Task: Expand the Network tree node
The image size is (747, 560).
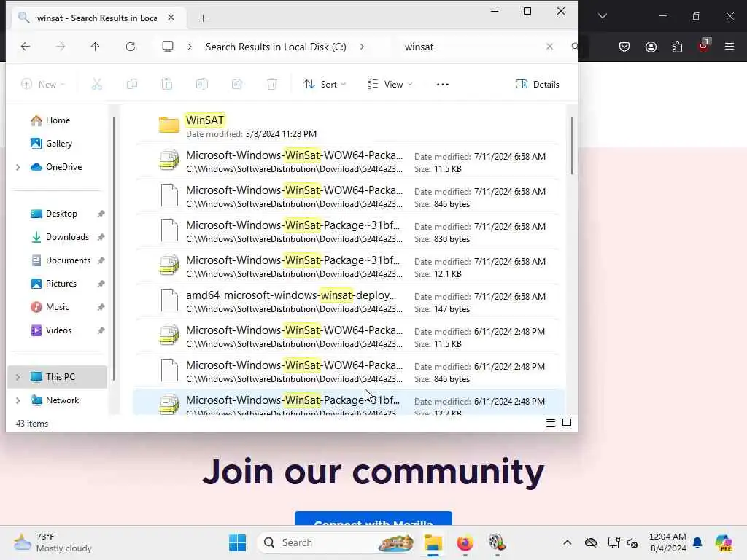Action: coord(18,400)
